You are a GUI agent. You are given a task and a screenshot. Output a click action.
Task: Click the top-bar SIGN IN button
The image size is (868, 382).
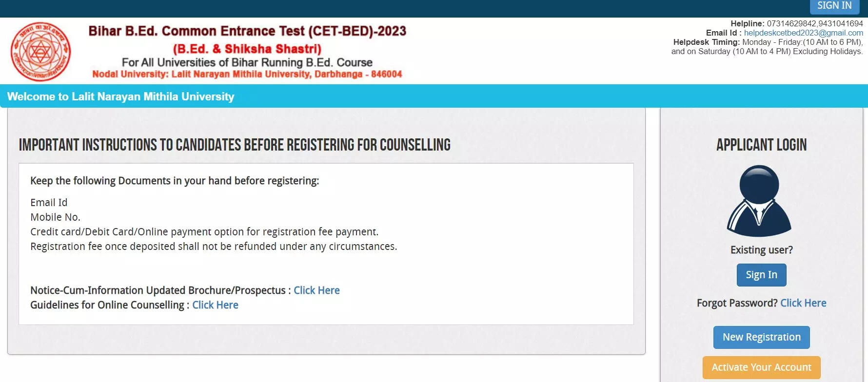click(x=834, y=6)
